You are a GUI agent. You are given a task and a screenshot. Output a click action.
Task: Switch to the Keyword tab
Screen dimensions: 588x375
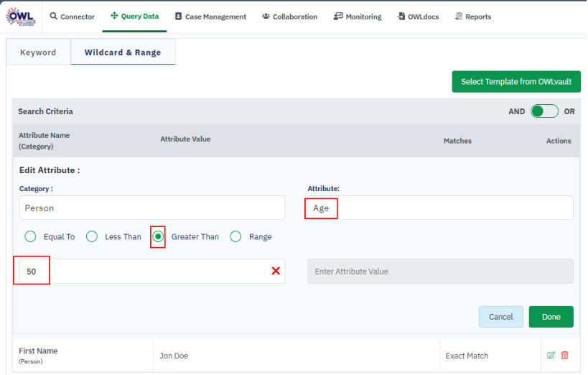click(x=38, y=52)
